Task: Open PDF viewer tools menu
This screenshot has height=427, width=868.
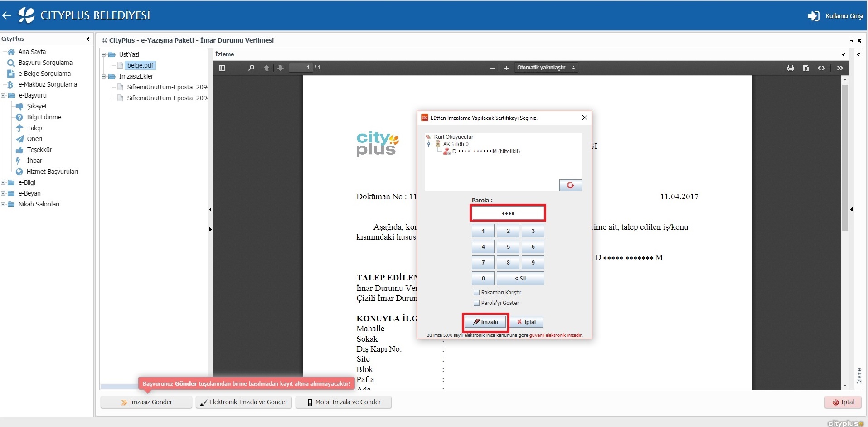Action: click(x=840, y=68)
